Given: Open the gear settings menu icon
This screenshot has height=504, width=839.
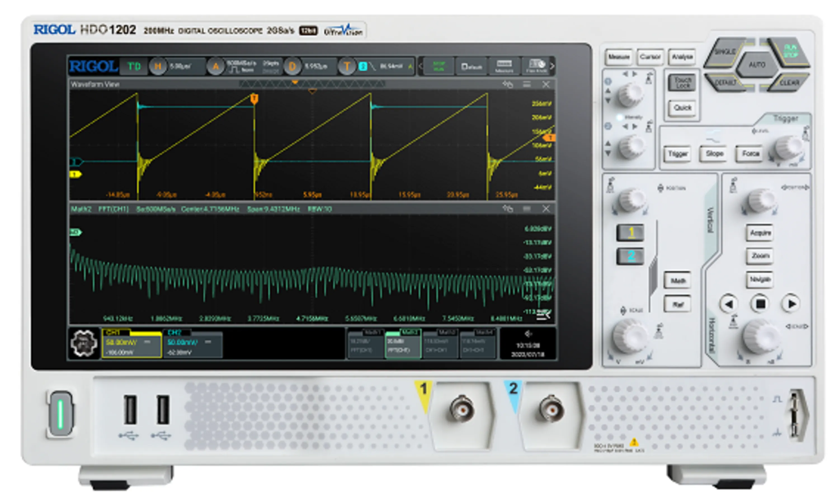Looking at the screenshot, I should pos(84,343).
